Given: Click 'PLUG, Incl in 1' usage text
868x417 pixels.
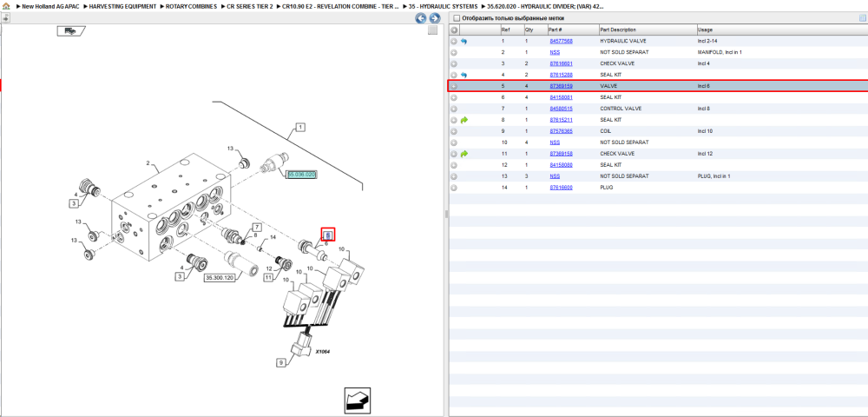Looking at the screenshot, I should (x=714, y=176).
